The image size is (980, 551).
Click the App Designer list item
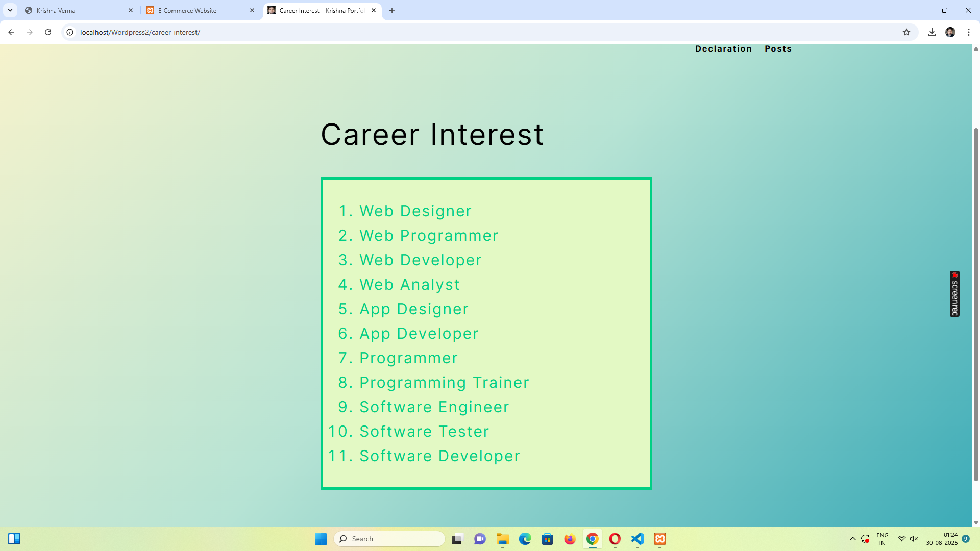414,309
